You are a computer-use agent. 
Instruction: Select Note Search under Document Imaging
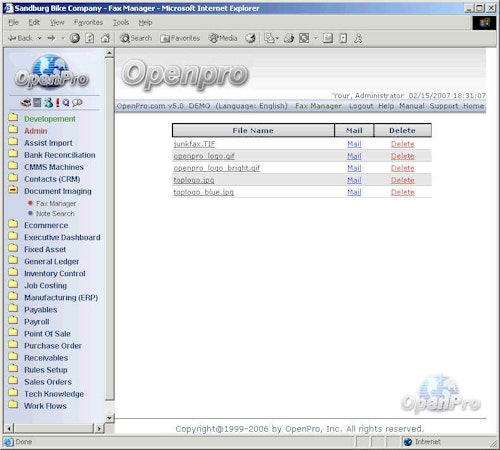[x=55, y=213]
